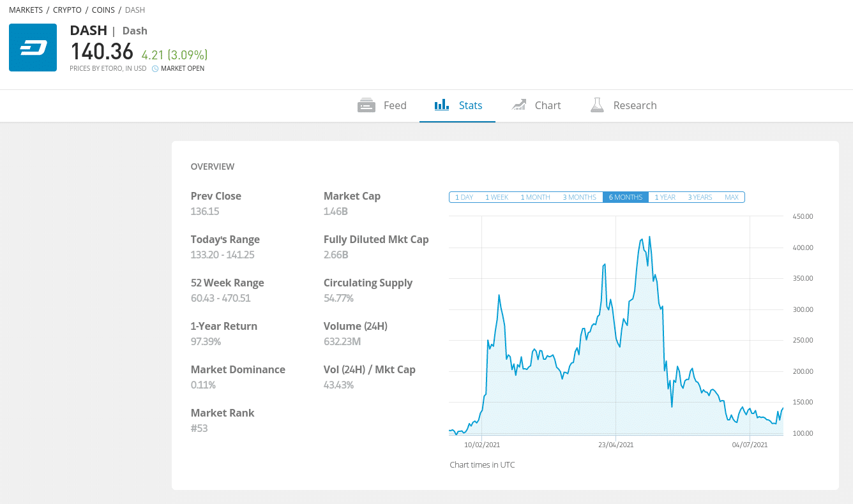Click the Market Cap label
Screen dimensions: 853x504
(x=352, y=196)
